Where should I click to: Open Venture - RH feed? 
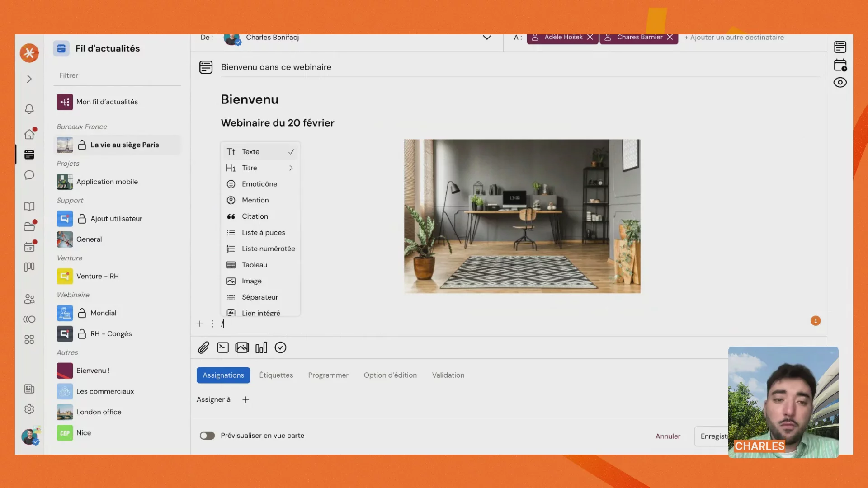click(117, 276)
